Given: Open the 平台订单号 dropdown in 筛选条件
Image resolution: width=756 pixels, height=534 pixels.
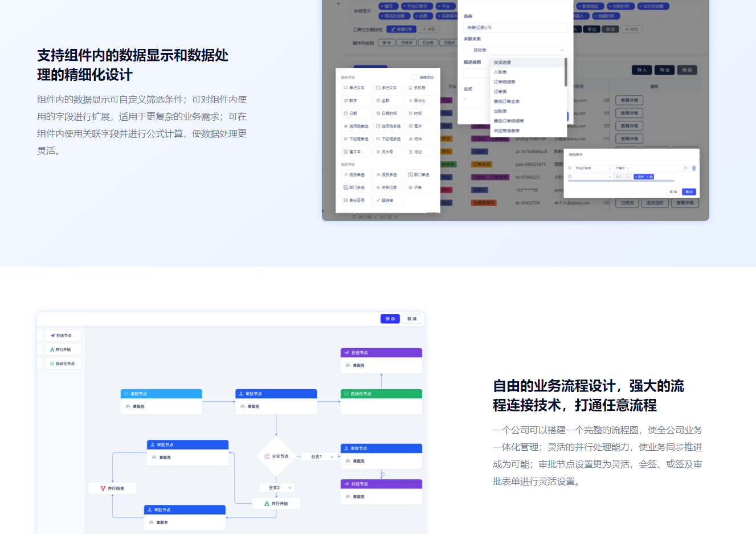Looking at the screenshot, I should coord(592,168).
